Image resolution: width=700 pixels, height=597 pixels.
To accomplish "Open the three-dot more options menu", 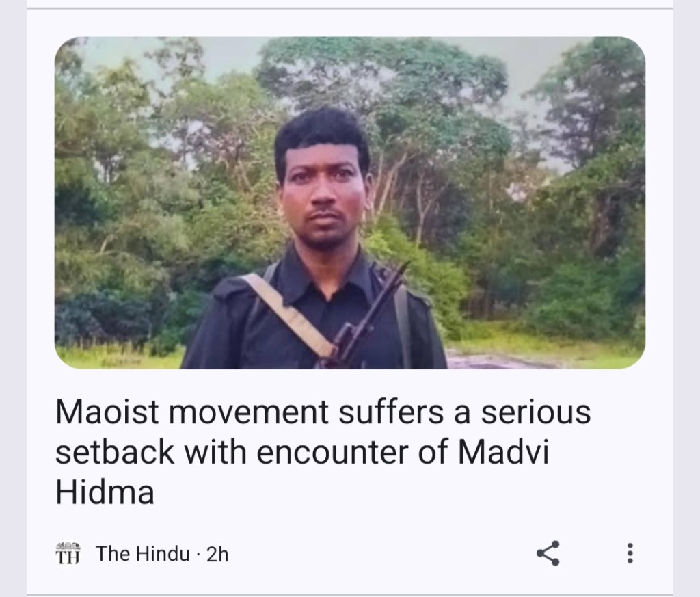I will tap(630, 553).
